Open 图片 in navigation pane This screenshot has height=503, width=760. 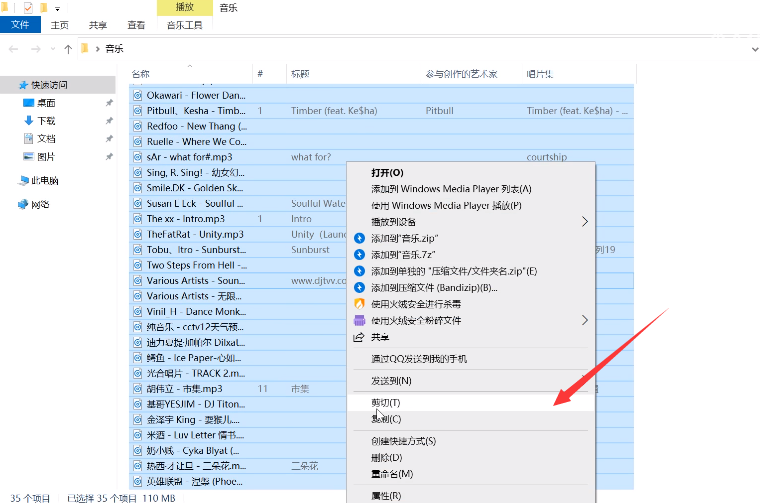47,157
